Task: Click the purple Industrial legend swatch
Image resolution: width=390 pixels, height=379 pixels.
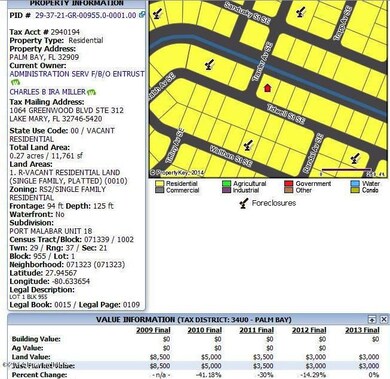Action: click(227, 190)
